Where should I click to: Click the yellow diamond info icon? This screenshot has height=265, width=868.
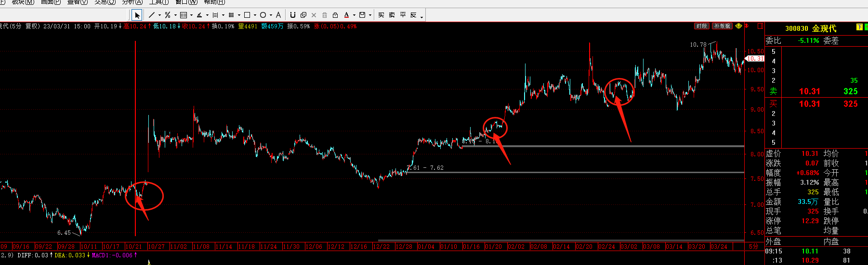click(x=738, y=26)
